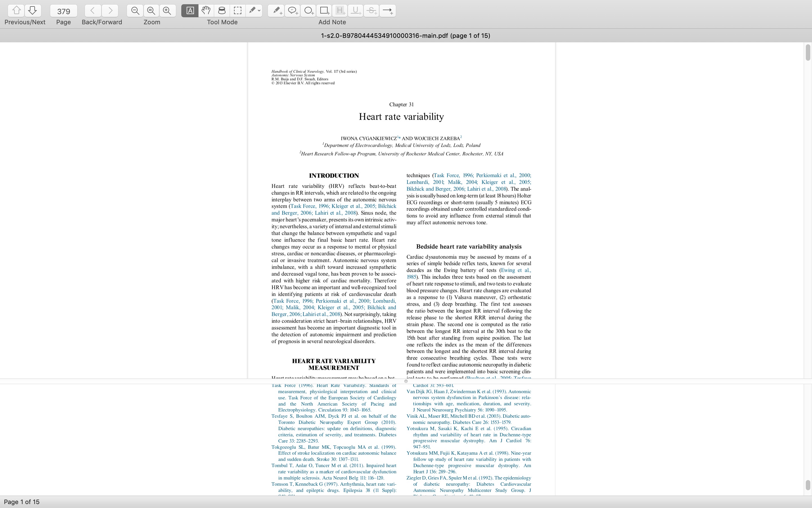Screen dimensions: 812x508
Task: Click the Heart Research Follow-up Program affiliation line
Action: coord(401,154)
